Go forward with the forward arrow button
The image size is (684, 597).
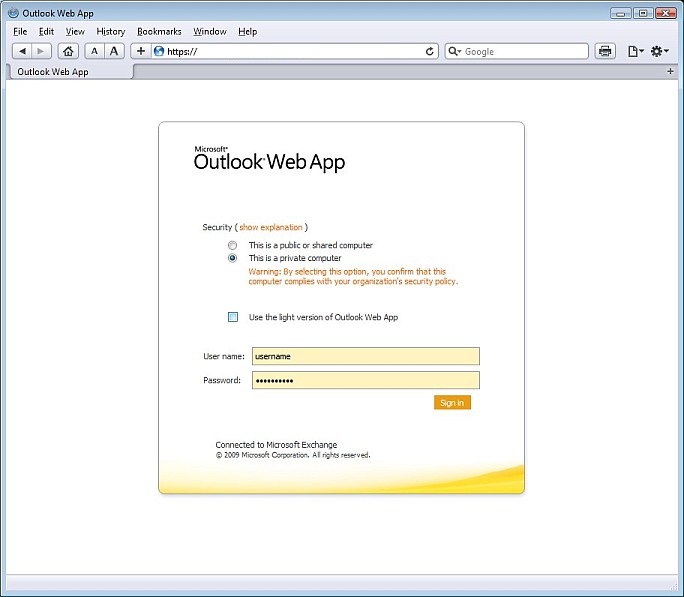41,51
